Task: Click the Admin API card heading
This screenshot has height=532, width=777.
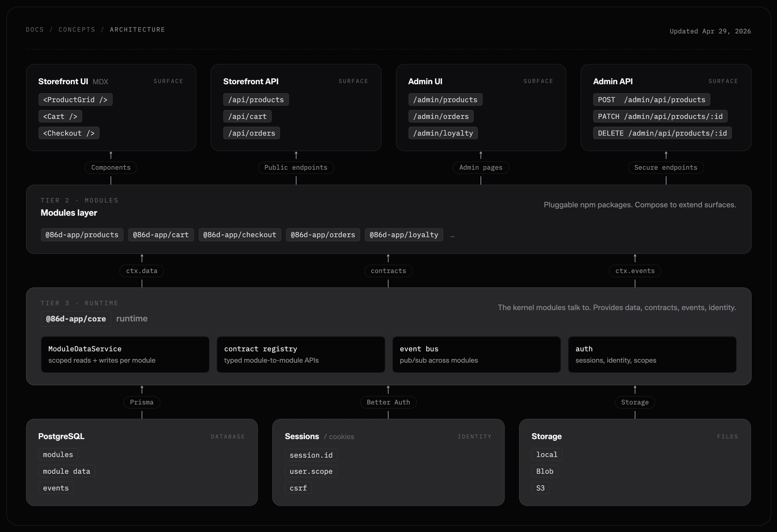Action: point(613,81)
